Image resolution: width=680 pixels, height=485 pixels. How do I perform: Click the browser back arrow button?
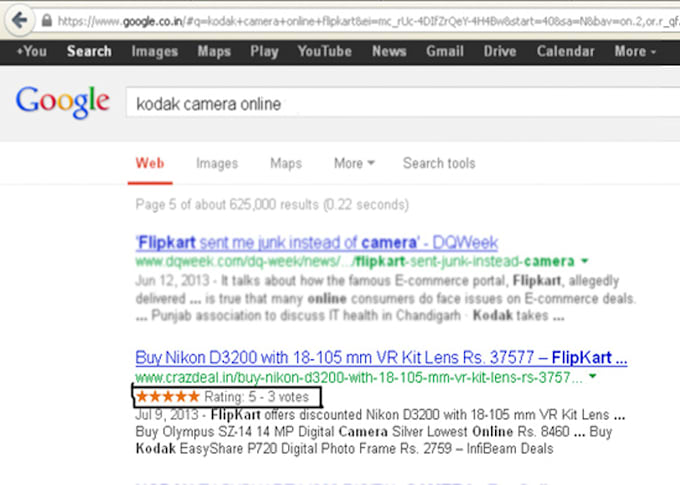[20, 20]
